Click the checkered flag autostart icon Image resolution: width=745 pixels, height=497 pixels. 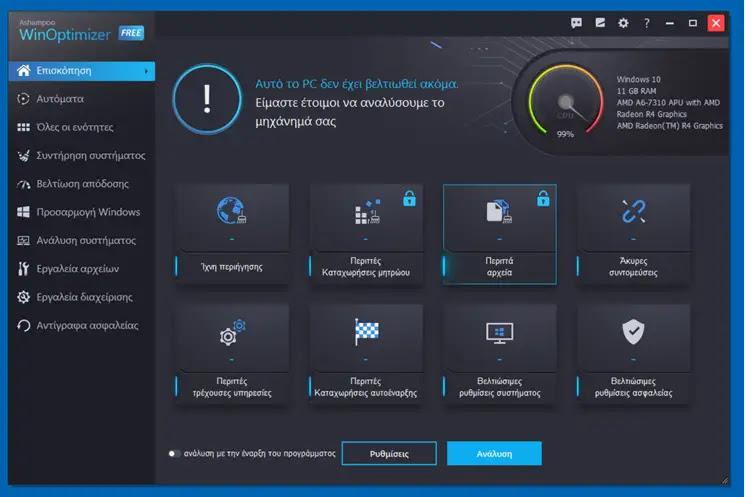coord(366,332)
